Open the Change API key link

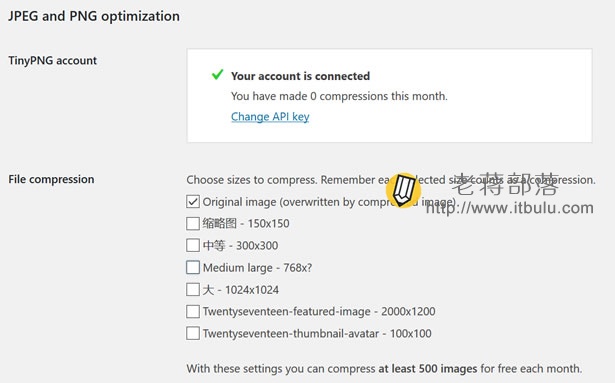270,117
